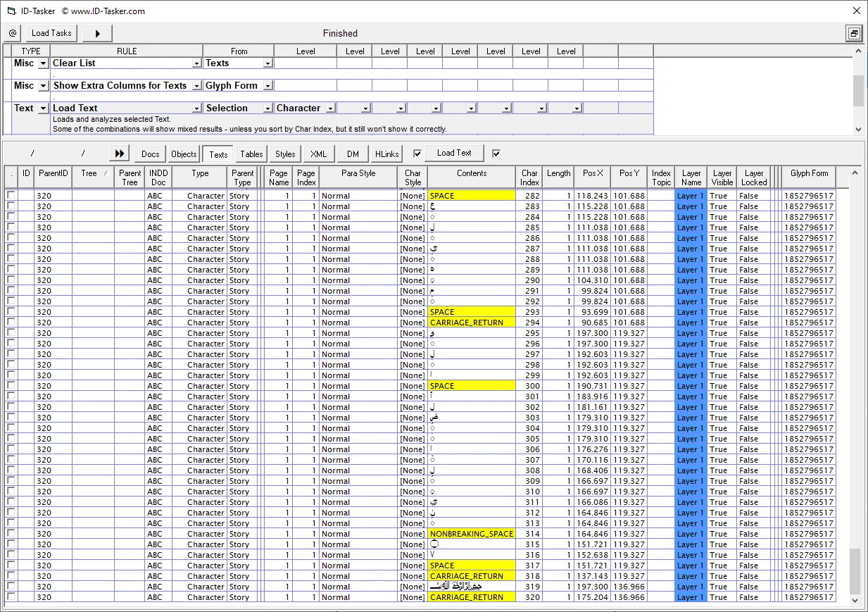The width and height of the screenshot is (868, 612).
Task: Switch to the Docs tab
Action: click(x=151, y=154)
